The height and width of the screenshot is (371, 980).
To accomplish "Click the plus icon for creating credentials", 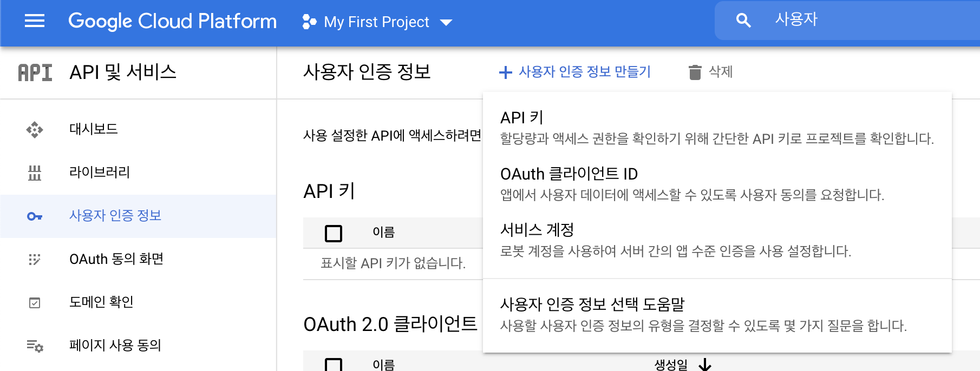I will pyautogui.click(x=505, y=72).
